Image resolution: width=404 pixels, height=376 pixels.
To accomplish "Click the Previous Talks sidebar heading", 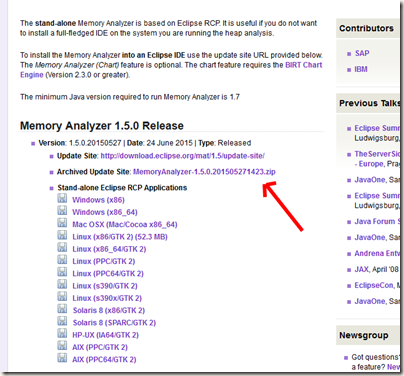I will click(x=369, y=103).
